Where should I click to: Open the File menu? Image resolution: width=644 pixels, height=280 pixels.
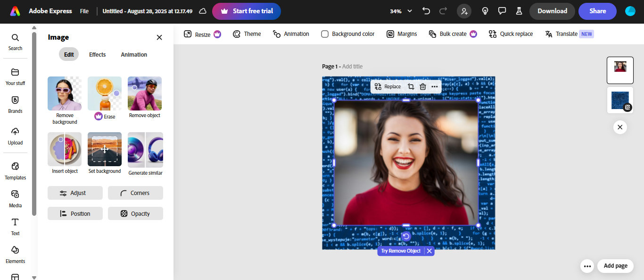click(84, 10)
